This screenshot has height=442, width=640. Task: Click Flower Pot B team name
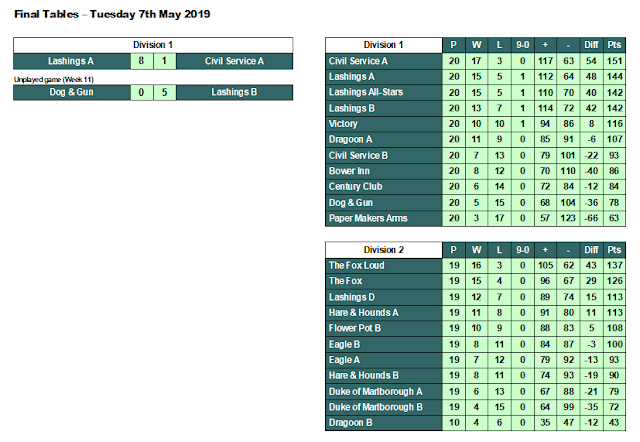[x=384, y=329]
